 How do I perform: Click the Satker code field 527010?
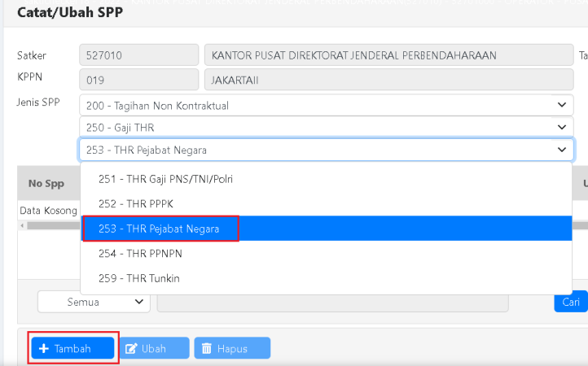[138, 55]
